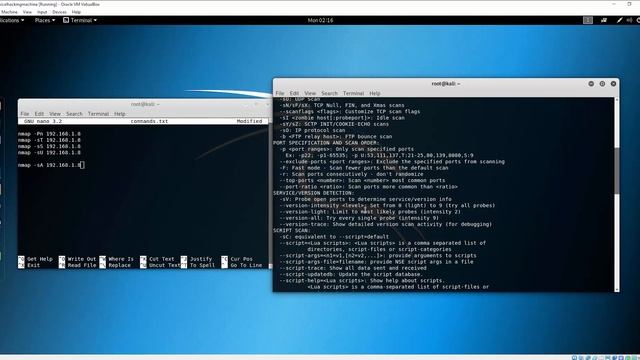The height and width of the screenshot is (360, 640).
Task: Minimize the root@kali help-output terminal window
Action: pyautogui.click(x=591, y=84)
